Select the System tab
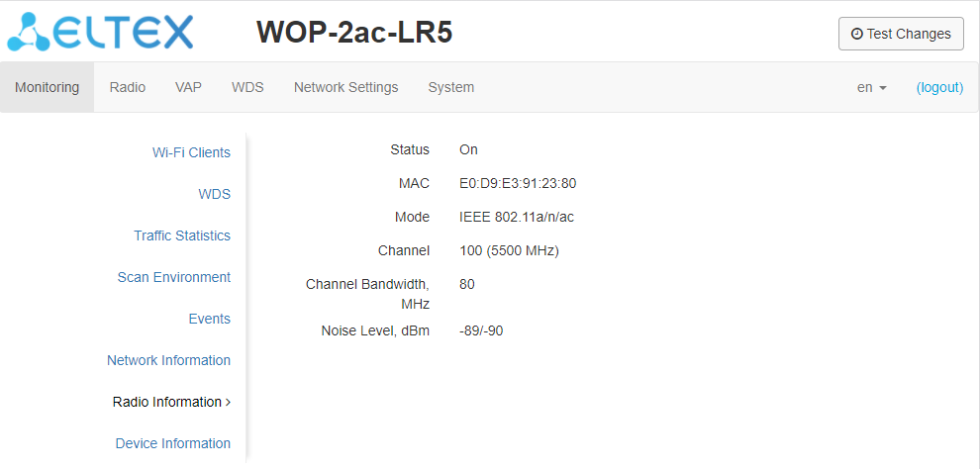980x469 pixels. (450, 87)
